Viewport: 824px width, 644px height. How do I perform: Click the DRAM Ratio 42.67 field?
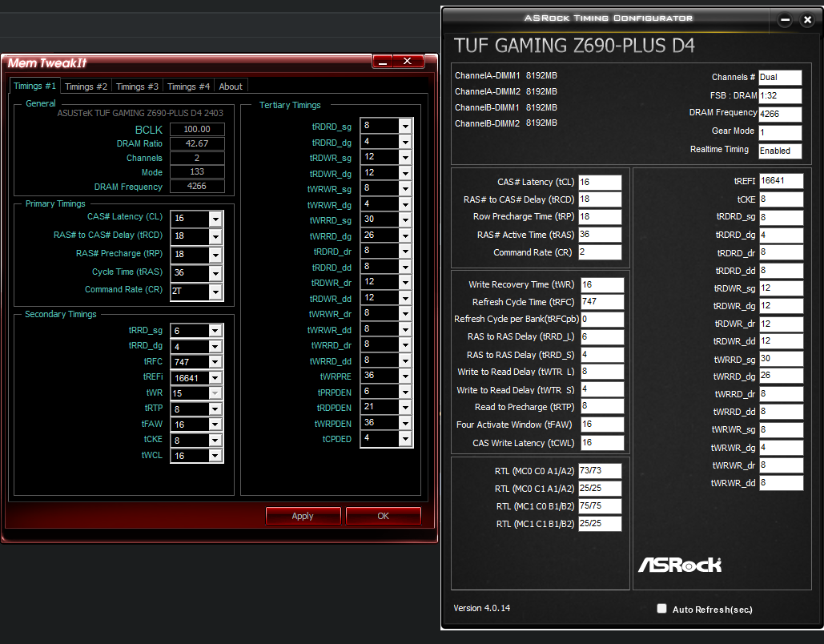point(197,143)
